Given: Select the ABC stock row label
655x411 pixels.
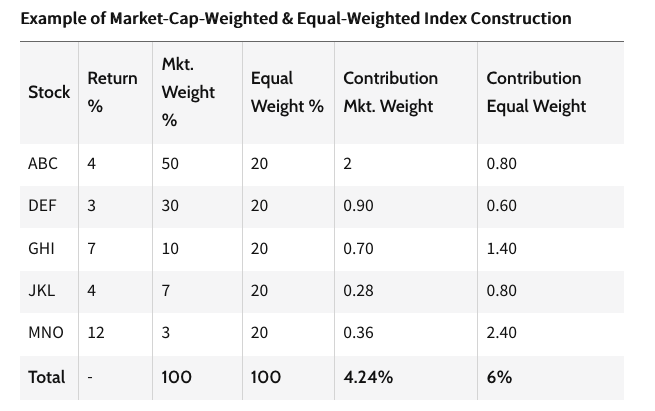Looking at the screenshot, I should pyautogui.click(x=43, y=164).
